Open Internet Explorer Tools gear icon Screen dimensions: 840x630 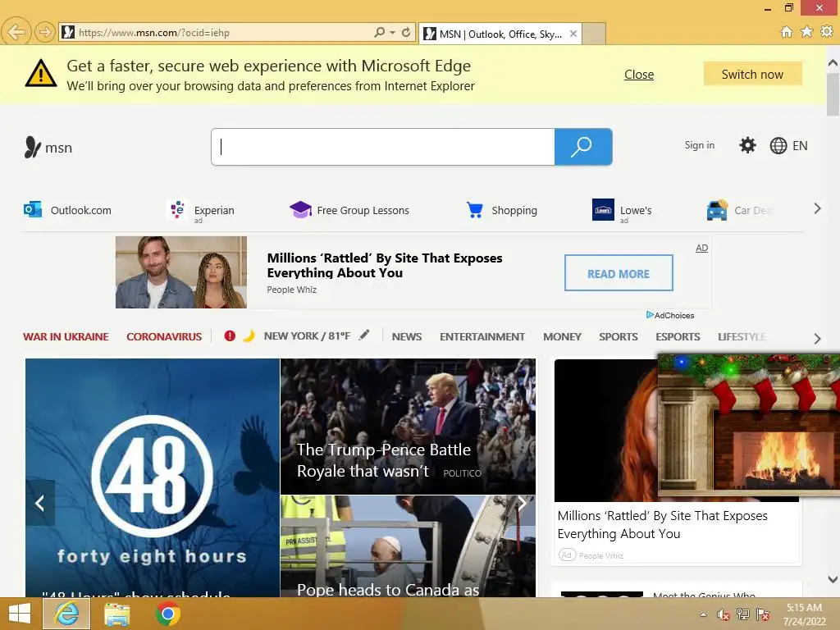[827, 32]
